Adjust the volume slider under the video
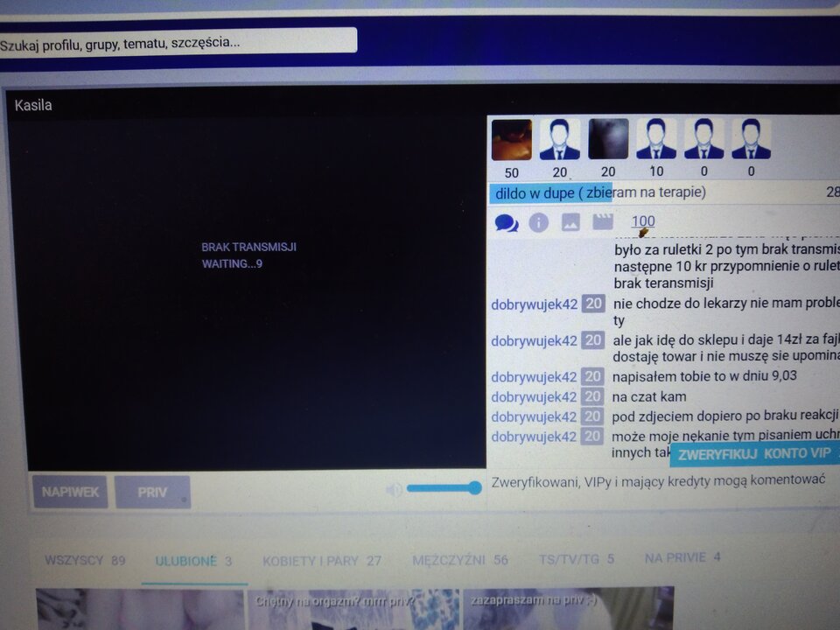840x630 pixels. [x=444, y=488]
